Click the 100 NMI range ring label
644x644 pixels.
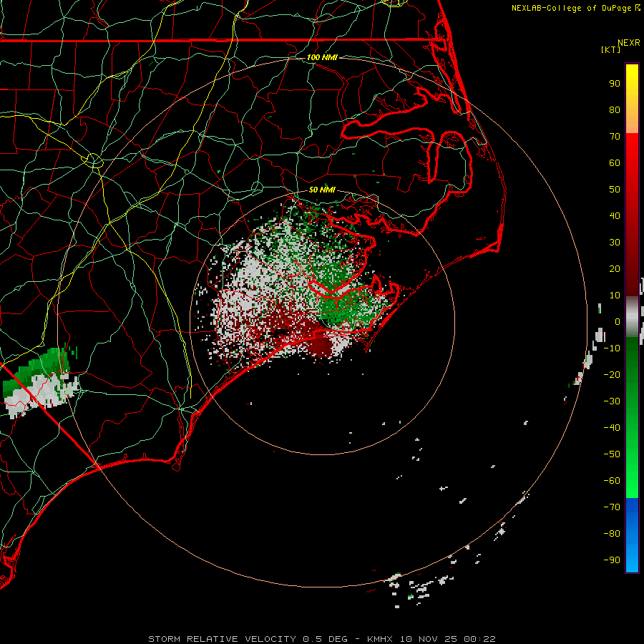(x=322, y=57)
